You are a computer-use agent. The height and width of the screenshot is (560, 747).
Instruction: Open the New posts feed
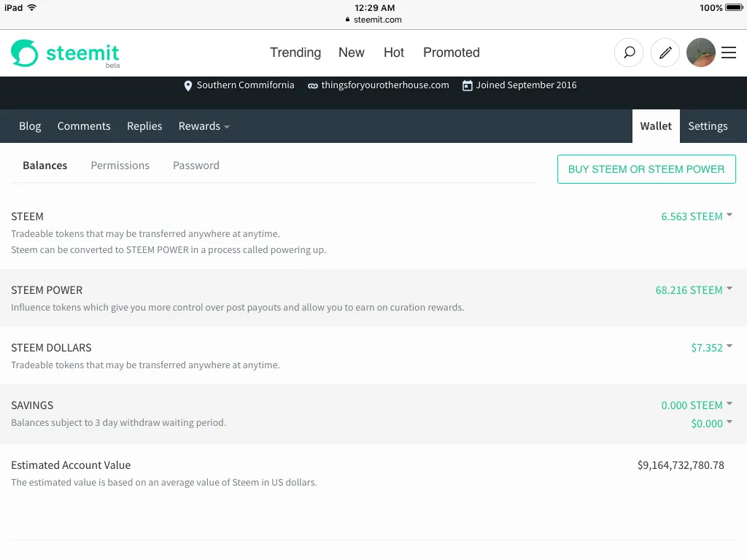tap(351, 52)
